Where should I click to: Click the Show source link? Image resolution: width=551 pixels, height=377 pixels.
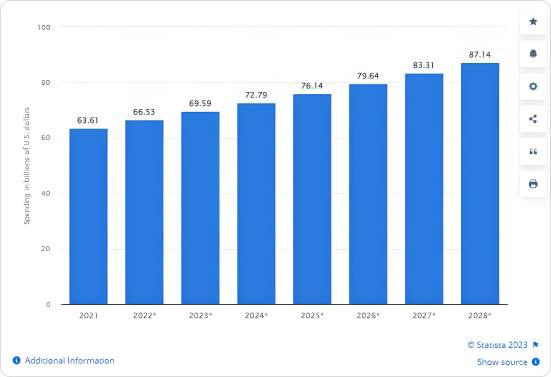coord(502,362)
